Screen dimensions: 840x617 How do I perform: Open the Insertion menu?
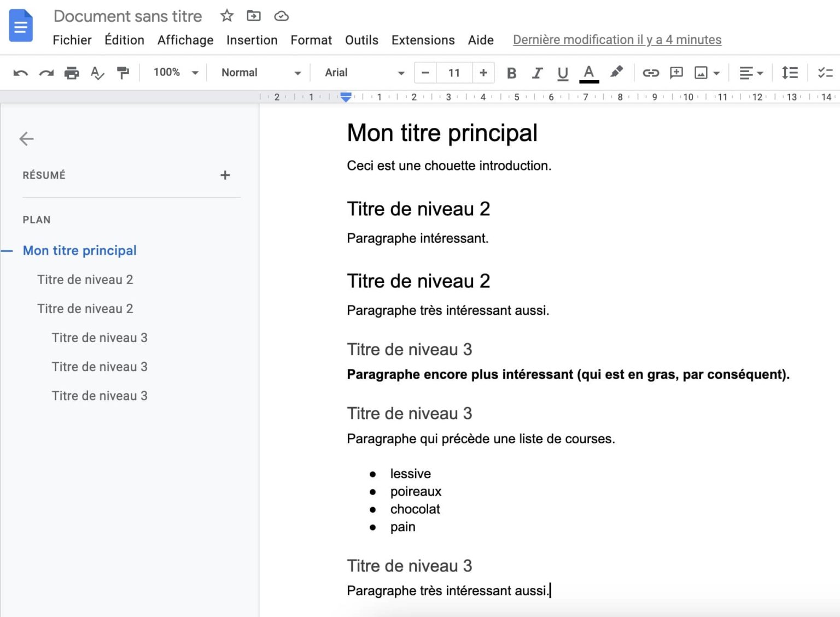(252, 40)
